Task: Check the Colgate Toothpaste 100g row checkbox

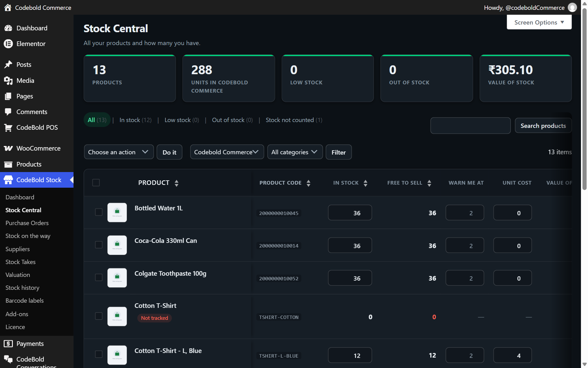Action: (99, 277)
